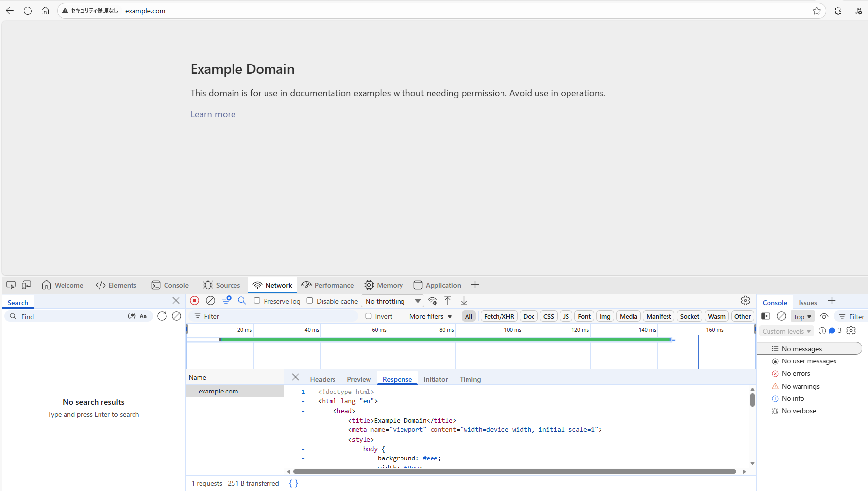
Task: Enable the Disable cache checkbox
Action: 310,301
